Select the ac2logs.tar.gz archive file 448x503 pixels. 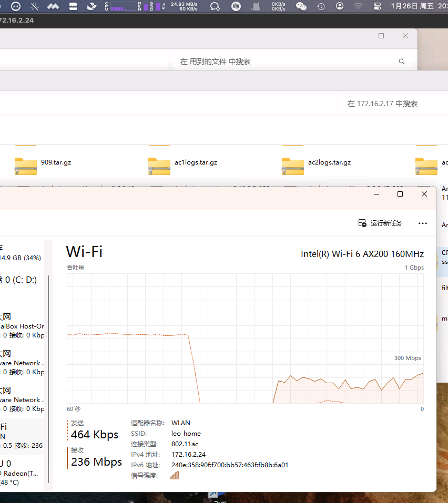[317, 166]
